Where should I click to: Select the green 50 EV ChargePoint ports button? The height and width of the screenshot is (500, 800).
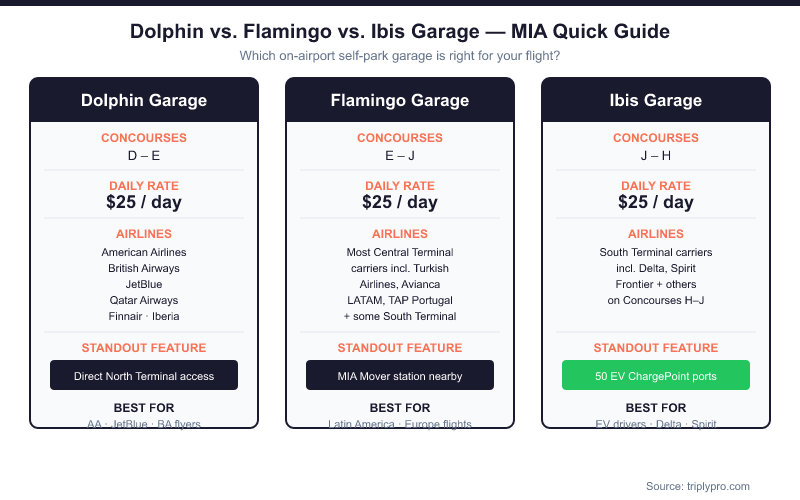[x=656, y=376]
